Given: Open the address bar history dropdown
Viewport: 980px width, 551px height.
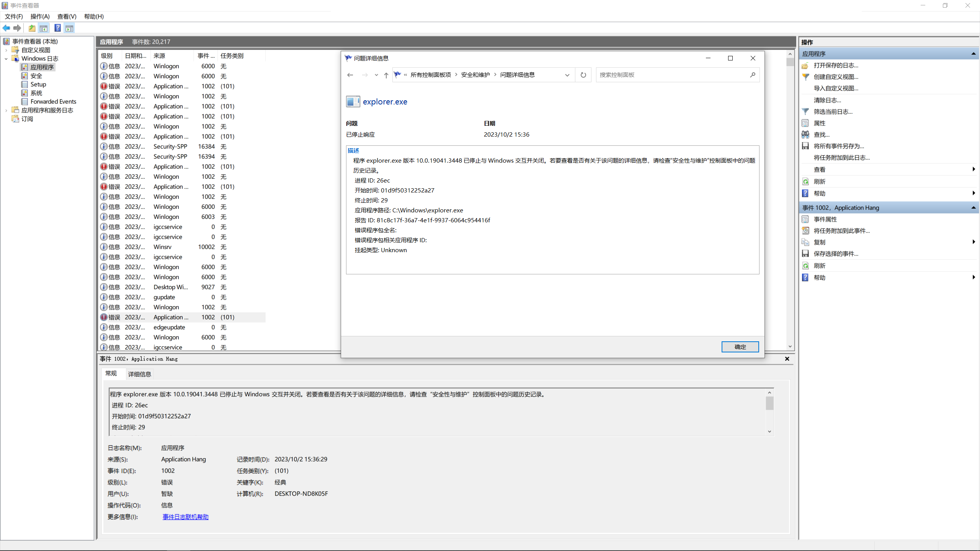Looking at the screenshot, I should coord(567,75).
